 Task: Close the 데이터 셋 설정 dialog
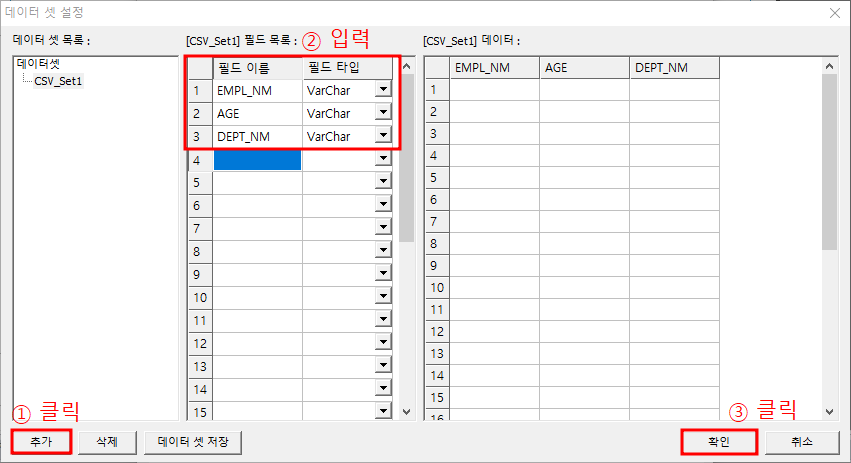click(835, 13)
